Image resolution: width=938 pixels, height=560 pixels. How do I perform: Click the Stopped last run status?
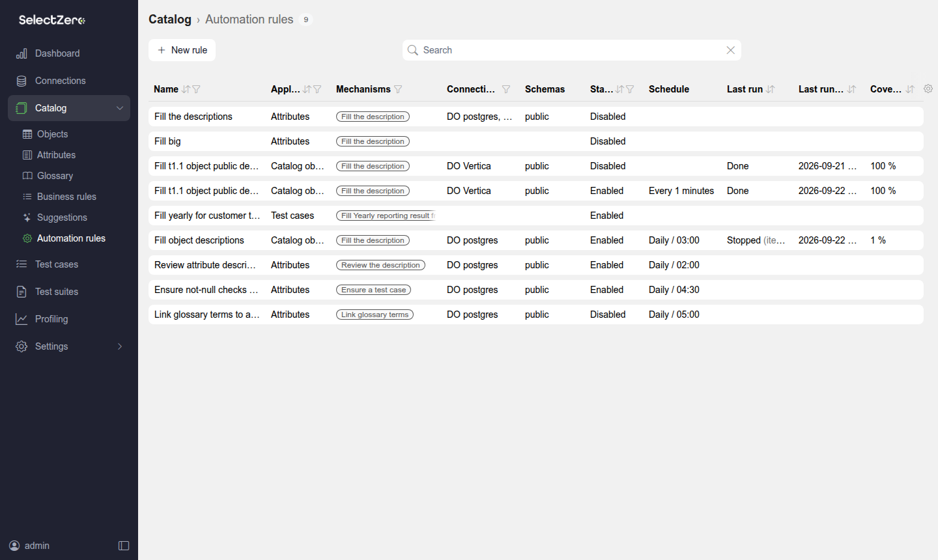[756, 240]
